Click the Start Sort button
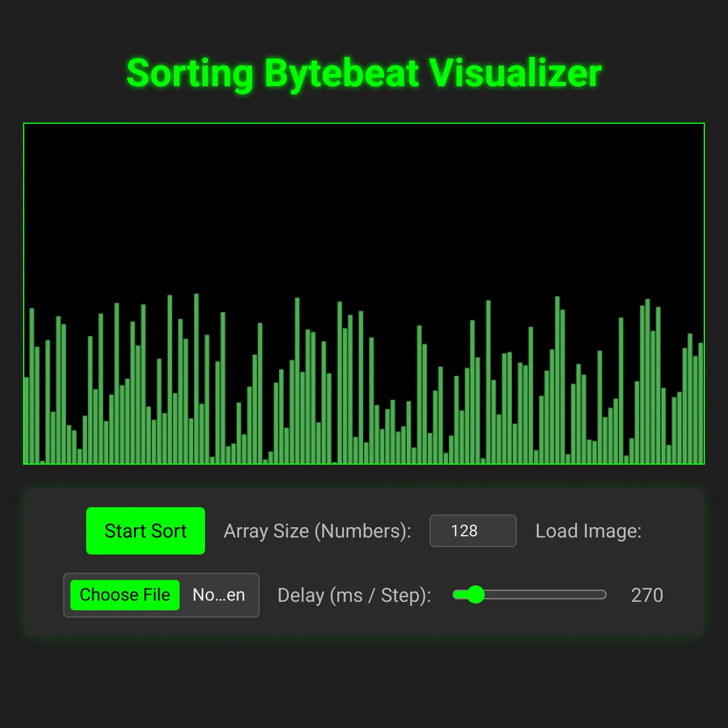728x728 pixels. (x=146, y=531)
